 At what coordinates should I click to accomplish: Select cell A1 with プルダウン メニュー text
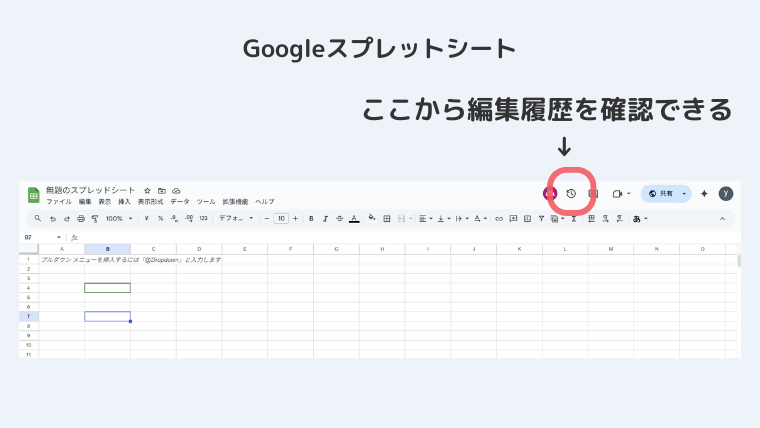pyautogui.click(x=62, y=259)
